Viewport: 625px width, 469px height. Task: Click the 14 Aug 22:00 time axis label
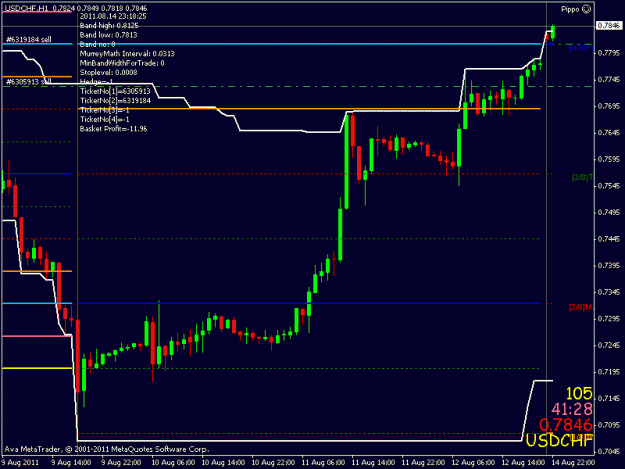573,463
